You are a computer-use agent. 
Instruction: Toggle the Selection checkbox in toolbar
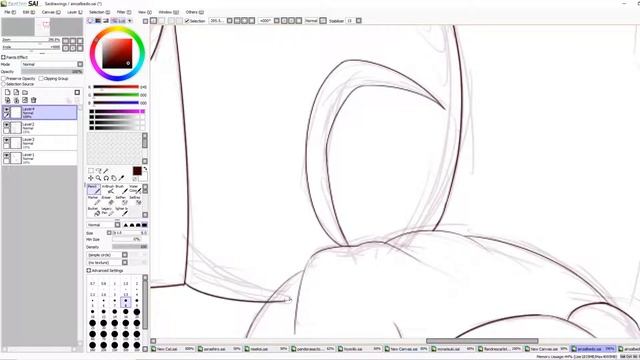pyautogui.click(x=187, y=21)
